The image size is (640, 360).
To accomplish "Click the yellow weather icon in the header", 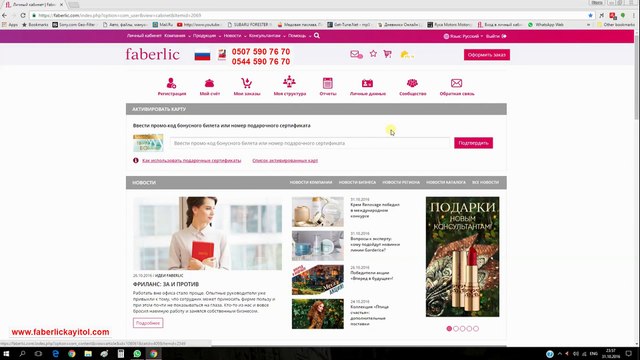I will click(407, 55).
